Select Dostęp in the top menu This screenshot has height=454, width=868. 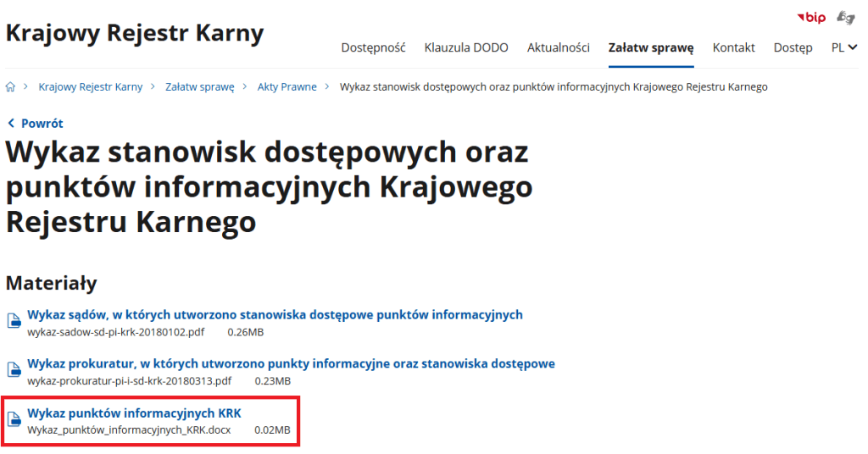click(x=793, y=47)
